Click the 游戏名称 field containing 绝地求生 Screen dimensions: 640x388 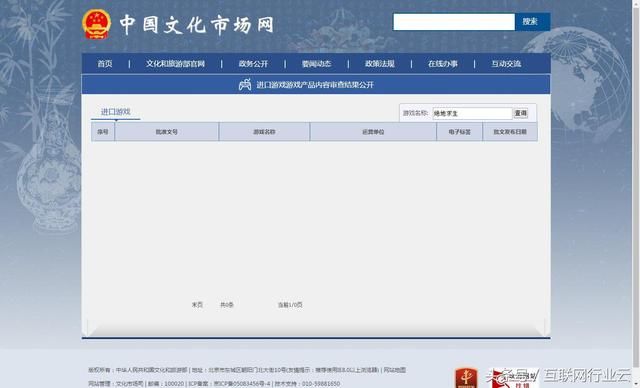coord(472,113)
